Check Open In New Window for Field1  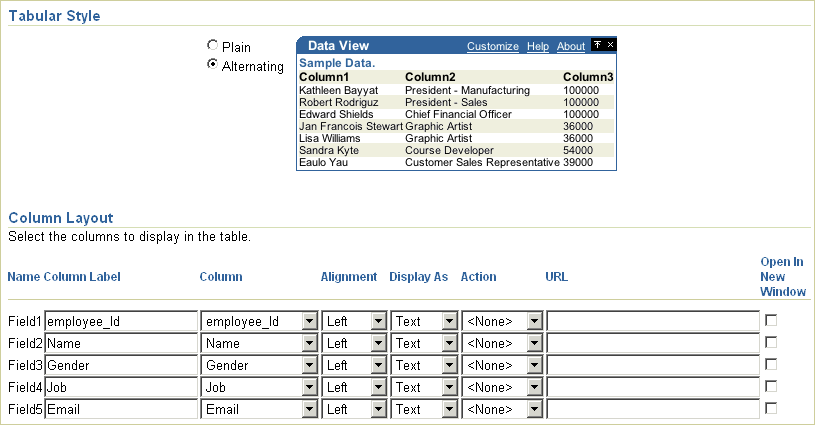771,321
